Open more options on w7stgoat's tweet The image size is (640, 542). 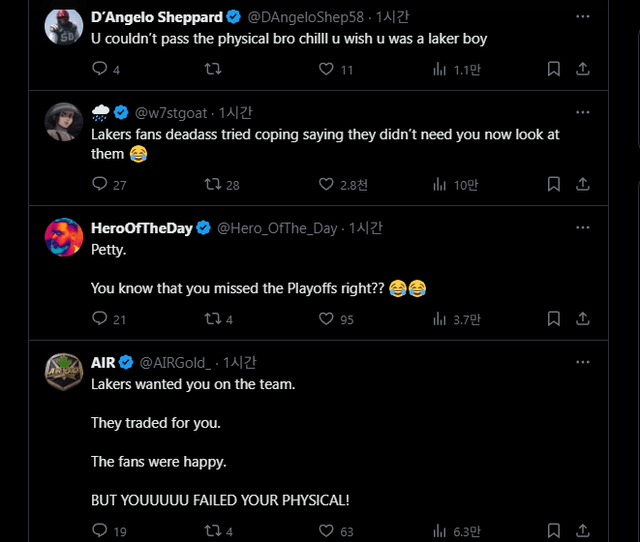[583, 112]
